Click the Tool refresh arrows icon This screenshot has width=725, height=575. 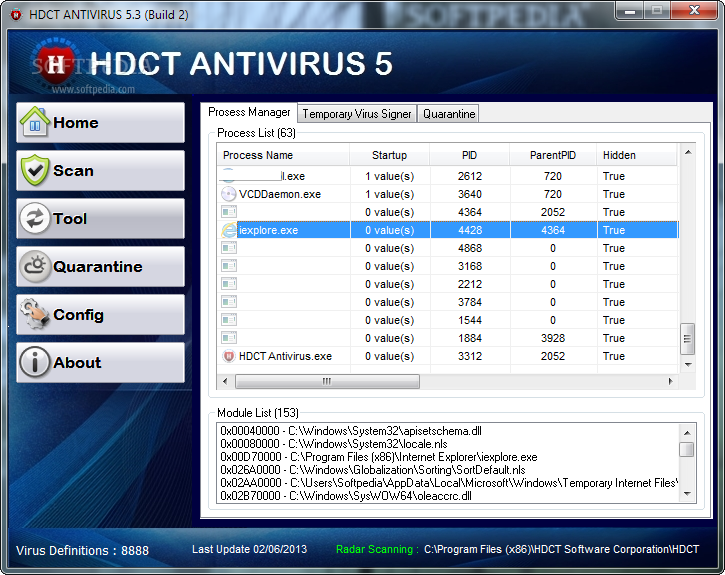pyautogui.click(x=35, y=218)
